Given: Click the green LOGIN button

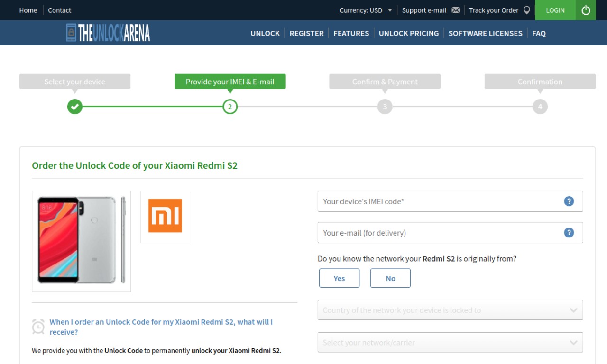Looking at the screenshot, I should (x=555, y=10).
